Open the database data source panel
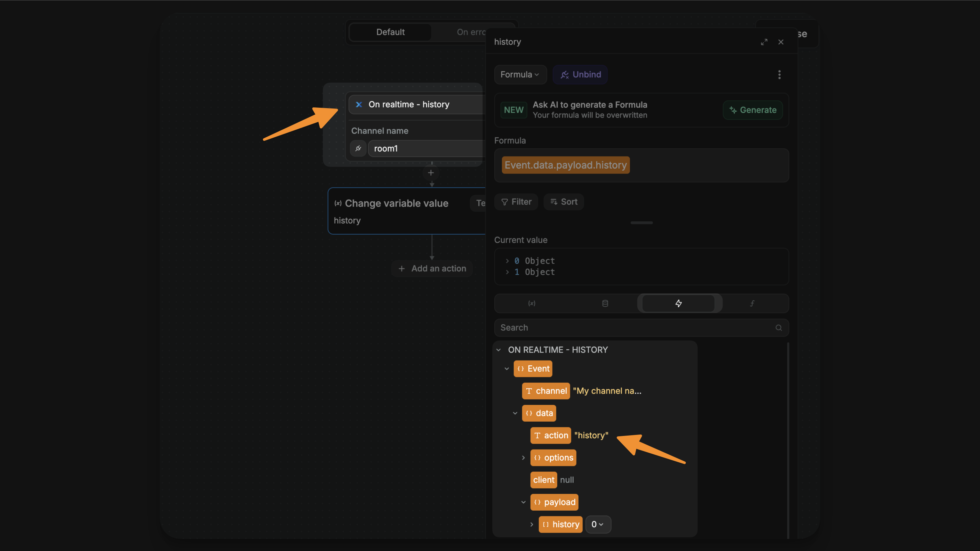Viewport: 980px width, 551px height. tap(605, 303)
